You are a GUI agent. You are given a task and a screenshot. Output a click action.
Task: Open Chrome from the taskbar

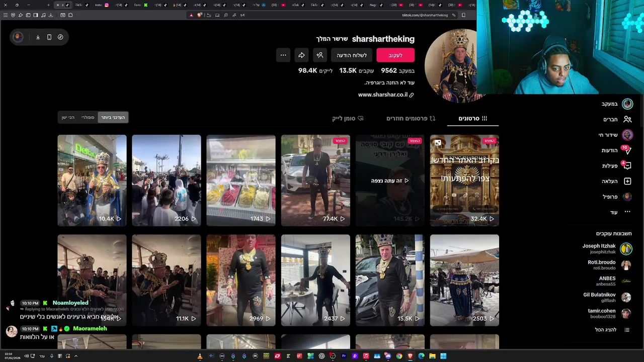click(x=399, y=356)
